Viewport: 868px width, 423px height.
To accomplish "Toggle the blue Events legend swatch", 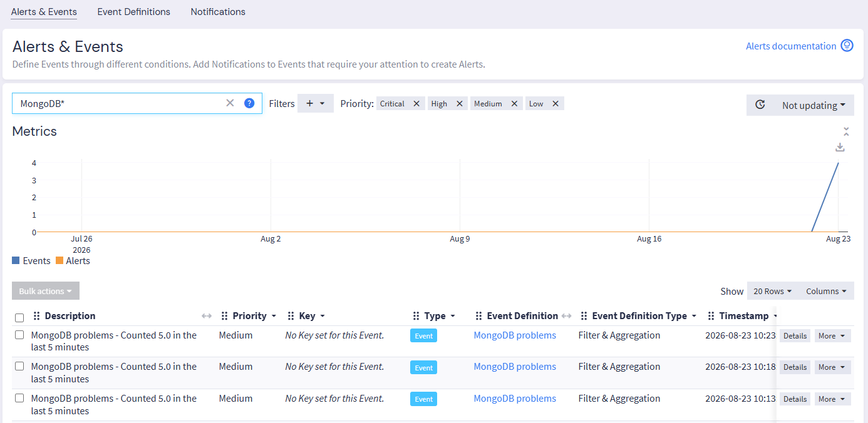I will [x=16, y=260].
